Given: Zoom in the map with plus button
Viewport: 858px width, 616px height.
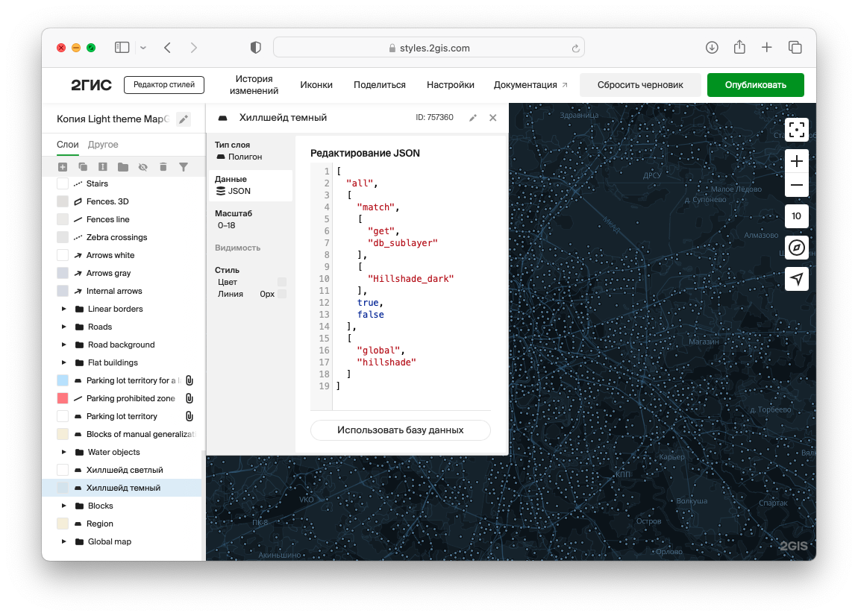Looking at the screenshot, I should [x=797, y=161].
